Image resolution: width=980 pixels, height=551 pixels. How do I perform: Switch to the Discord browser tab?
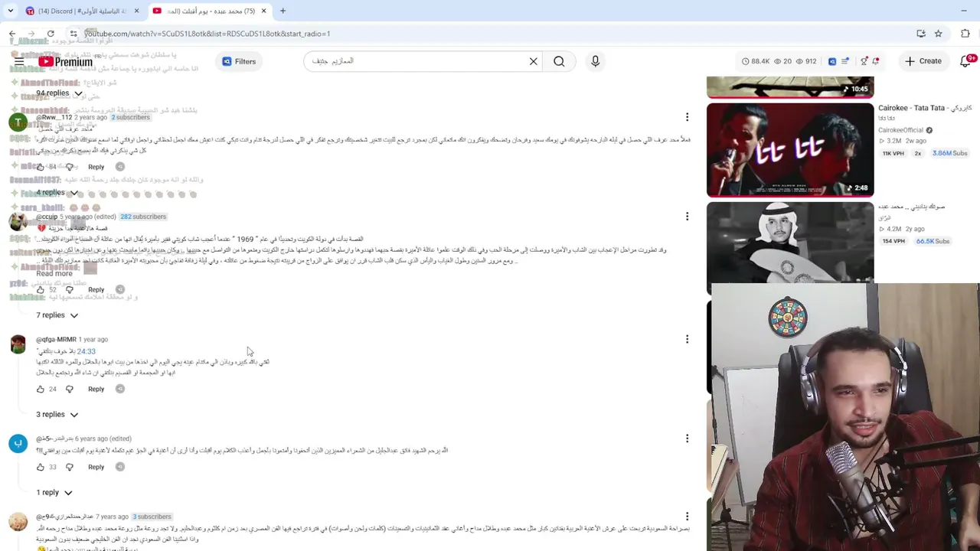pos(83,11)
